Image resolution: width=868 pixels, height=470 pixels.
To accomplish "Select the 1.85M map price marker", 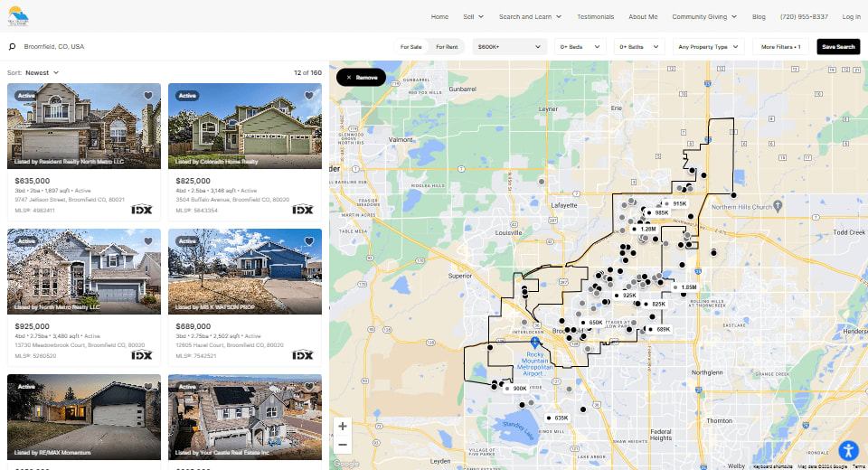I will click(685, 287).
